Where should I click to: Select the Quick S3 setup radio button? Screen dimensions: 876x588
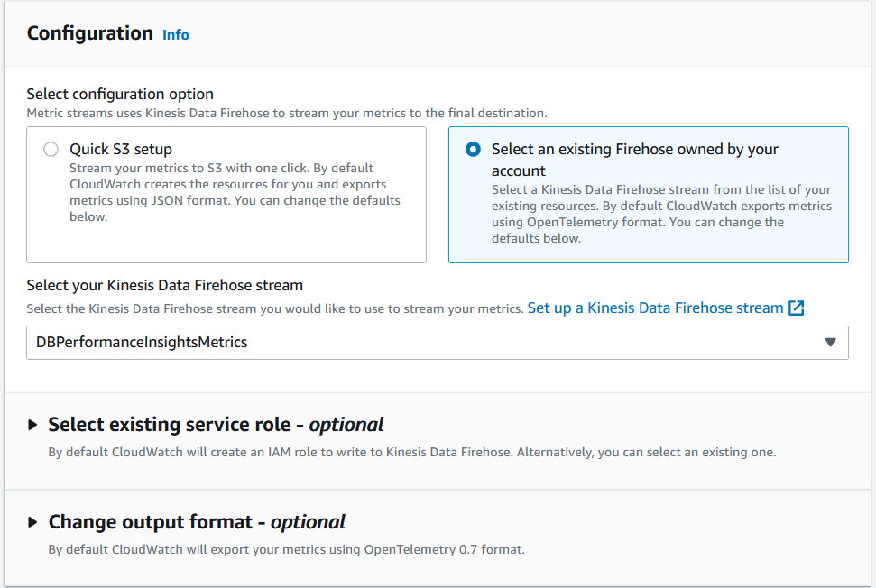pos(51,150)
